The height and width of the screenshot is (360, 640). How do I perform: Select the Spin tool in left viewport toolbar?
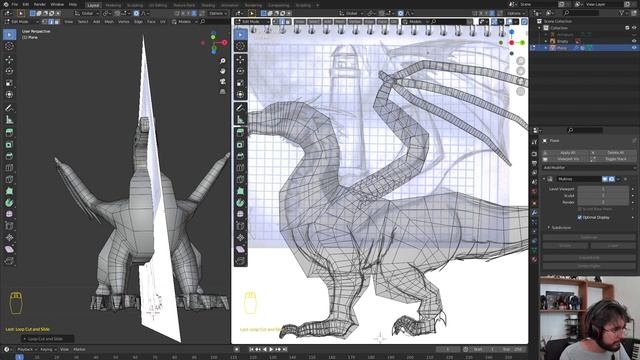pyautogui.click(x=9, y=202)
